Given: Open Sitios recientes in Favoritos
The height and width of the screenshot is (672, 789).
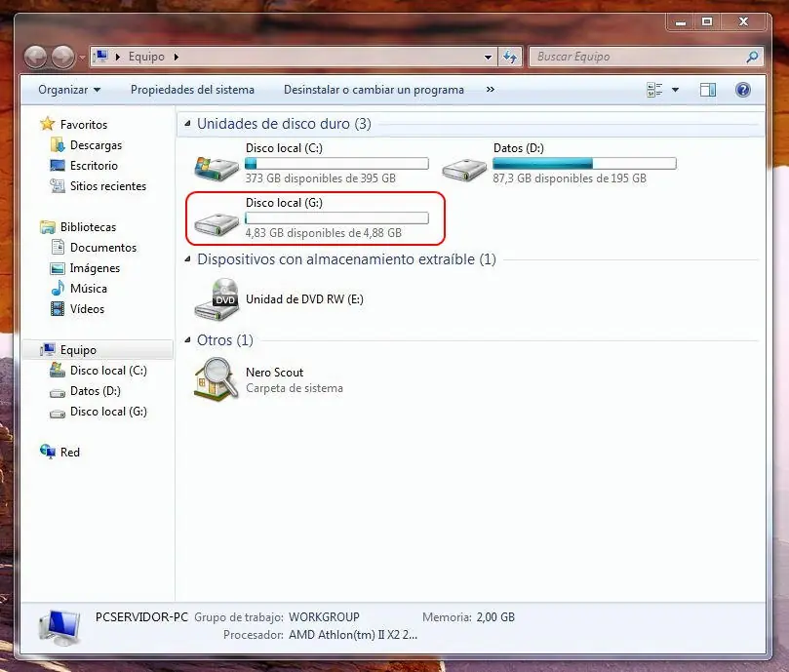Looking at the screenshot, I should point(108,186).
